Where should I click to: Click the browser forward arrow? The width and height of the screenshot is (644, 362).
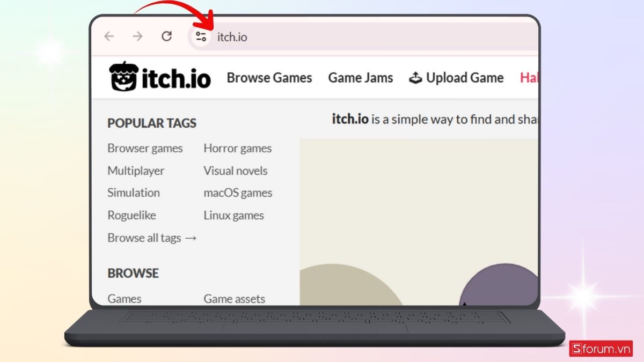[x=138, y=36]
